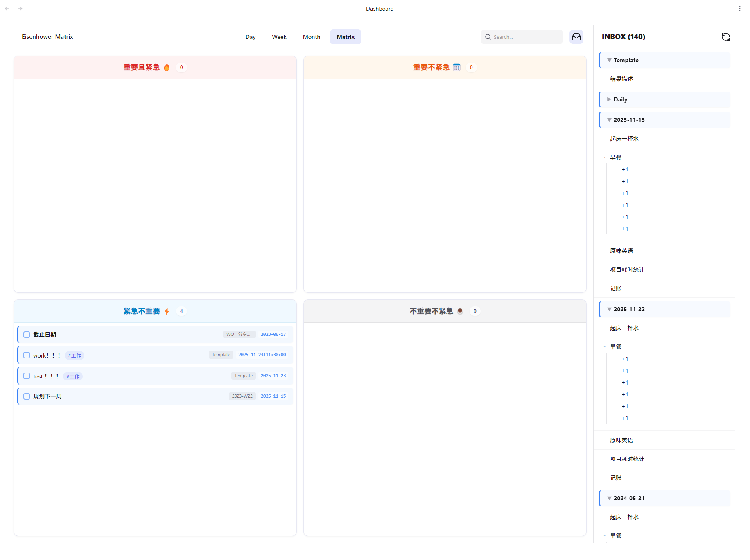Open the Month view
The width and height of the screenshot is (750, 560).
pos(312,37)
